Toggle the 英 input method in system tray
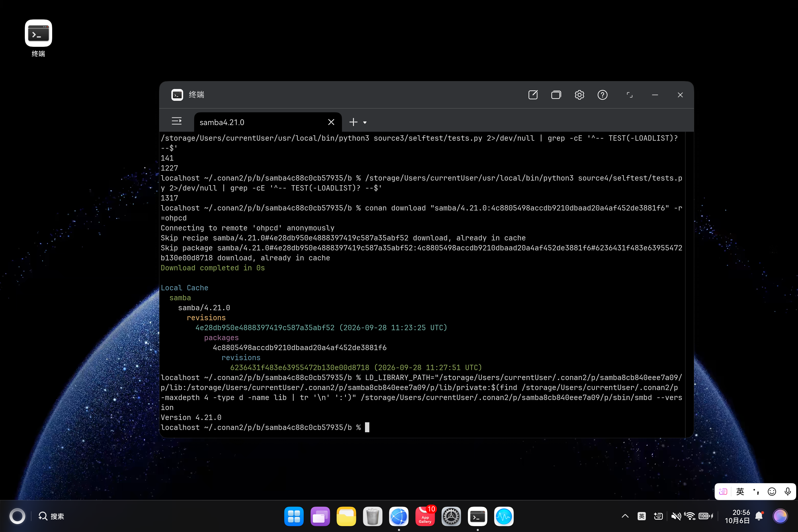This screenshot has width=798, height=532. point(641,516)
